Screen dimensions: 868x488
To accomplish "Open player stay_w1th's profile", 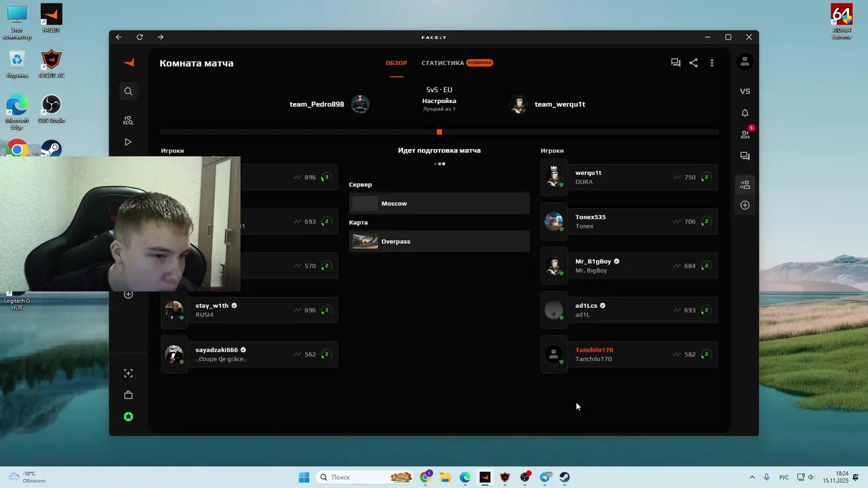I will coord(212,306).
